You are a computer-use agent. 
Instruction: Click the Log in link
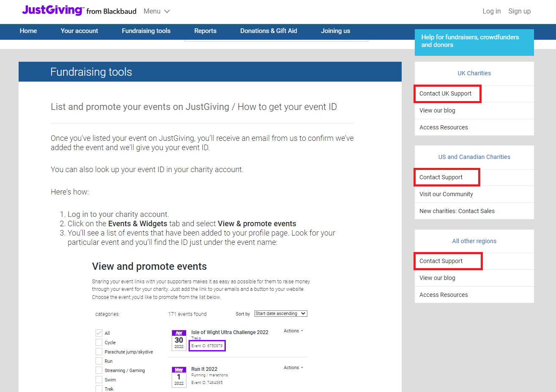point(491,11)
